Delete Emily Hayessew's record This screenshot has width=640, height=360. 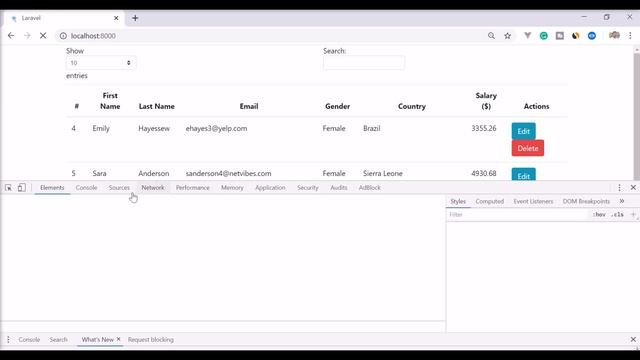[x=528, y=148]
